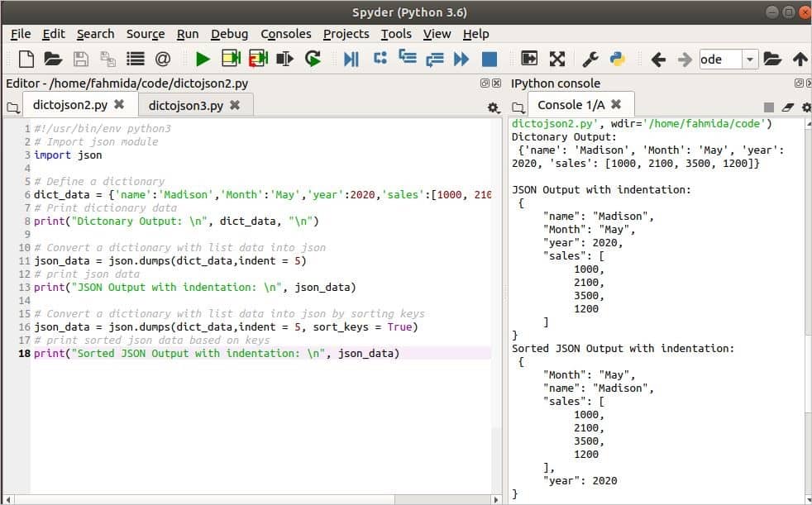Close the Console 1/A tab
This screenshot has height=505, width=812.
(617, 104)
